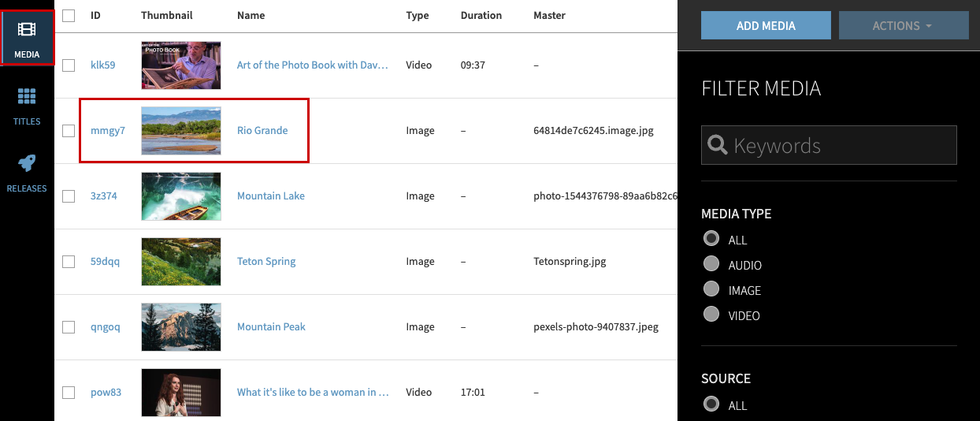The image size is (980, 421).
Task: Click the master file pexels-photo-9407837.jpeg
Action: point(596,326)
